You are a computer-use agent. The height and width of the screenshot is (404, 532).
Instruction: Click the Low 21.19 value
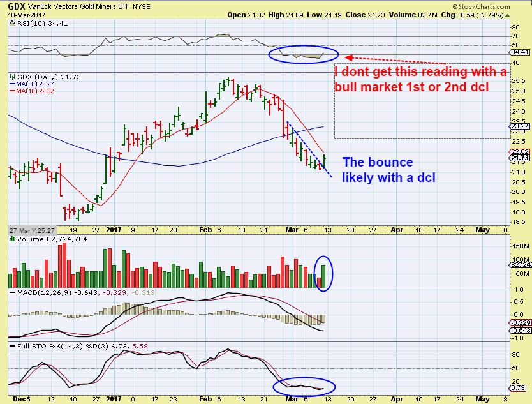coord(324,15)
